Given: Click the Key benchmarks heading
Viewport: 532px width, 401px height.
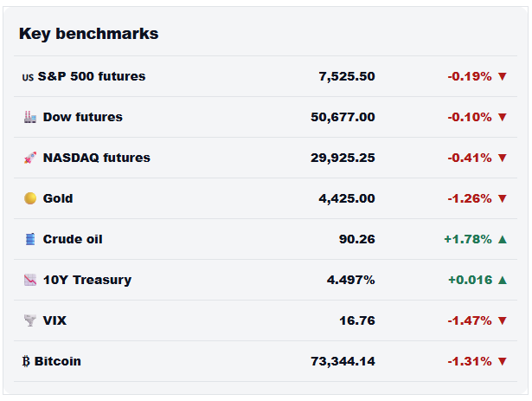Looking at the screenshot, I should point(89,34).
